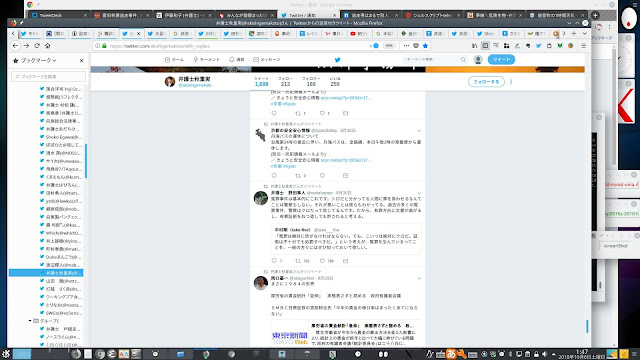The height and width of the screenshot is (360, 640).
Task: Select the フォロー 213 profile tab
Action: click(x=285, y=81)
